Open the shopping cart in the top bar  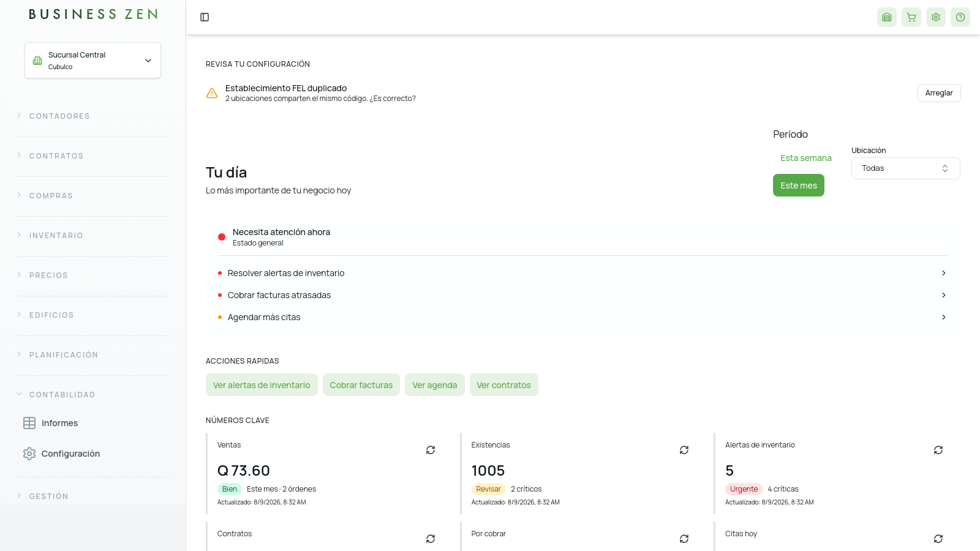point(911,17)
